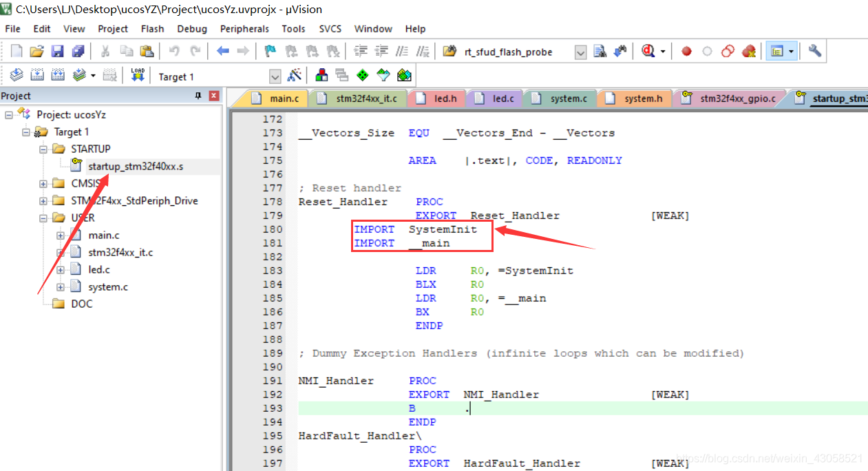Select led.c in project tree
Screen dimensions: 868x471
coord(98,269)
